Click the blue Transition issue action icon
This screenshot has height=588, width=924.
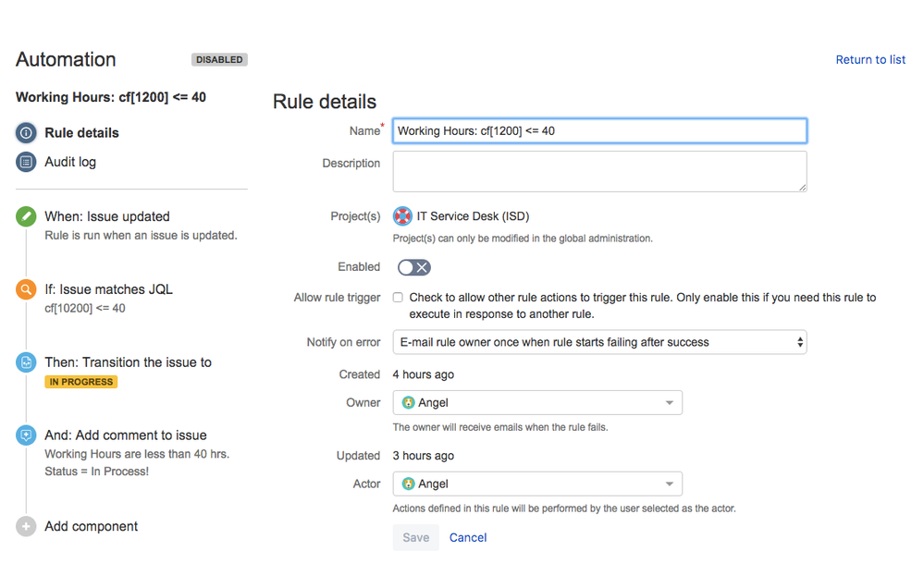pos(26,362)
